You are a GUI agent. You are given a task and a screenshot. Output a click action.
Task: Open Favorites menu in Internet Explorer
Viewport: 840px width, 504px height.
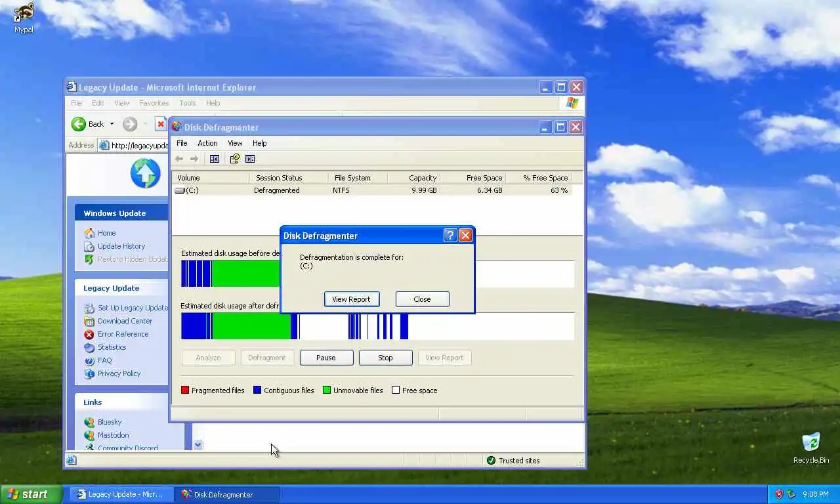(x=154, y=103)
